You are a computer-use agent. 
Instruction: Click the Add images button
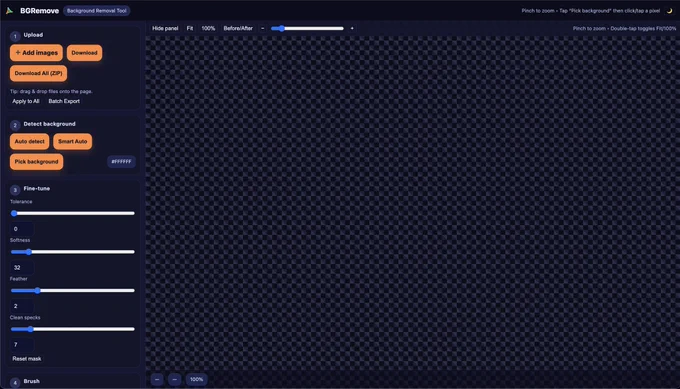(36, 53)
